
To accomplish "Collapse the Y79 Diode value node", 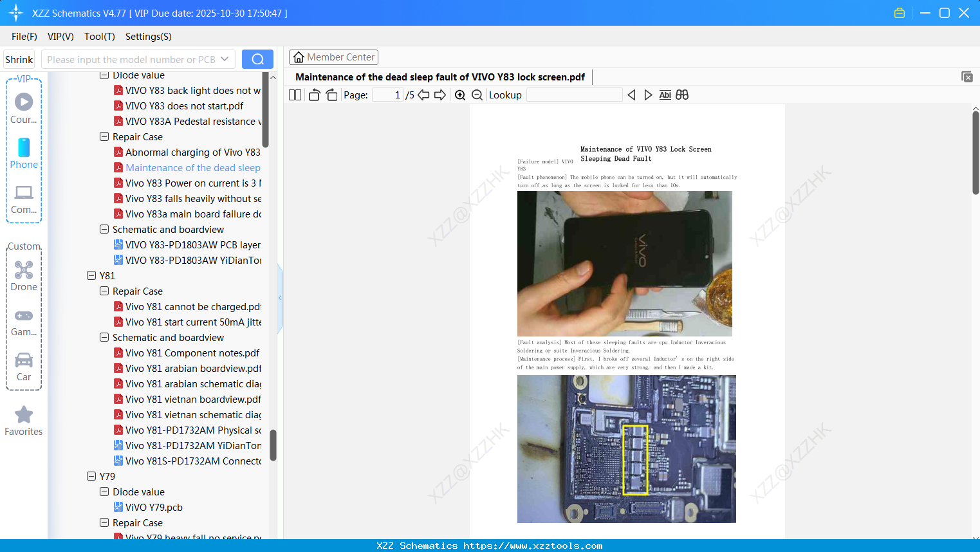I will coord(104,492).
